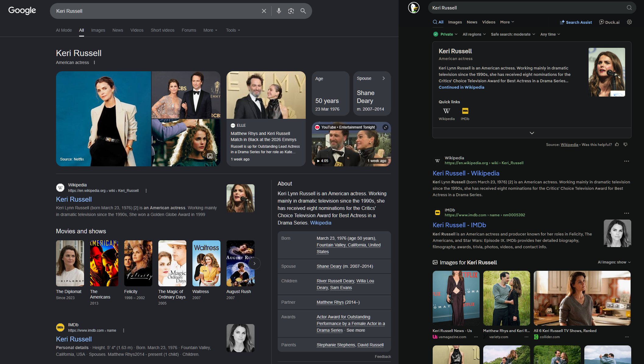Start Google voice search with microphone

pyautogui.click(x=279, y=11)
